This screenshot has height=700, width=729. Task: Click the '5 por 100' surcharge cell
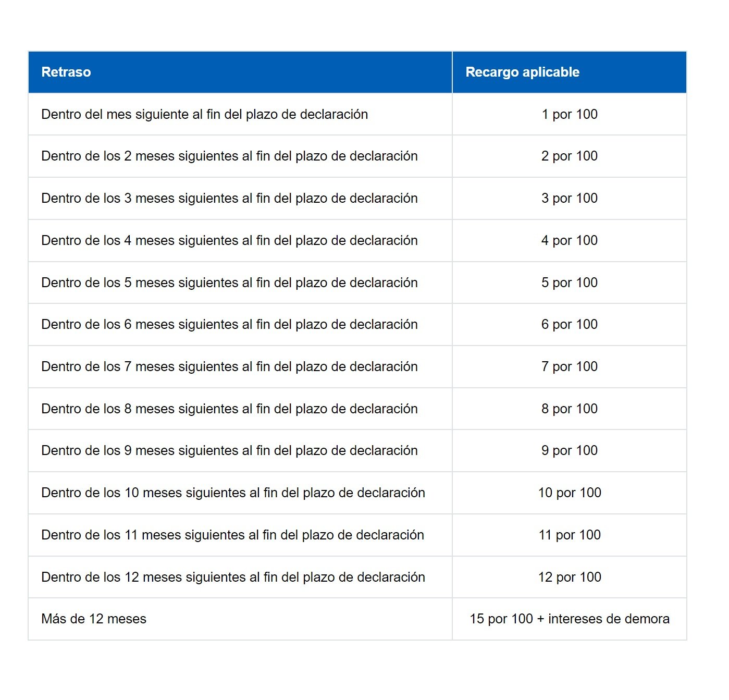pyautogui.click(x=569, y=283)
